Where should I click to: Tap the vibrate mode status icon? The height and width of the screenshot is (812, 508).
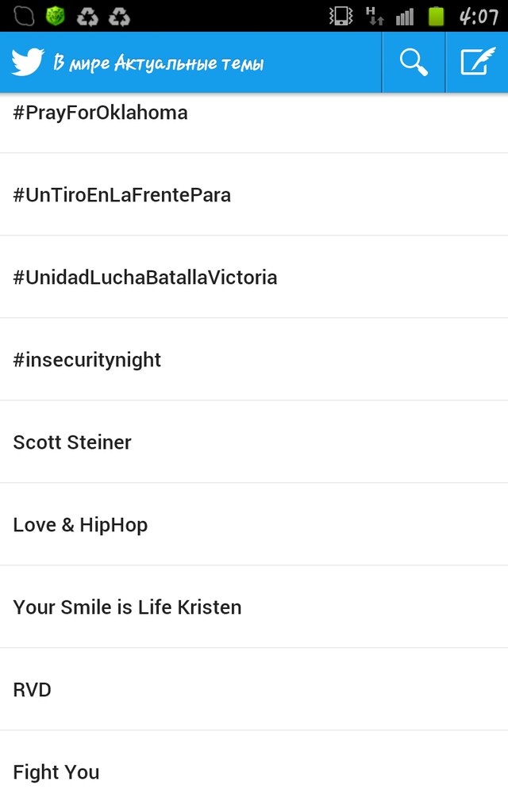(341, 16)
